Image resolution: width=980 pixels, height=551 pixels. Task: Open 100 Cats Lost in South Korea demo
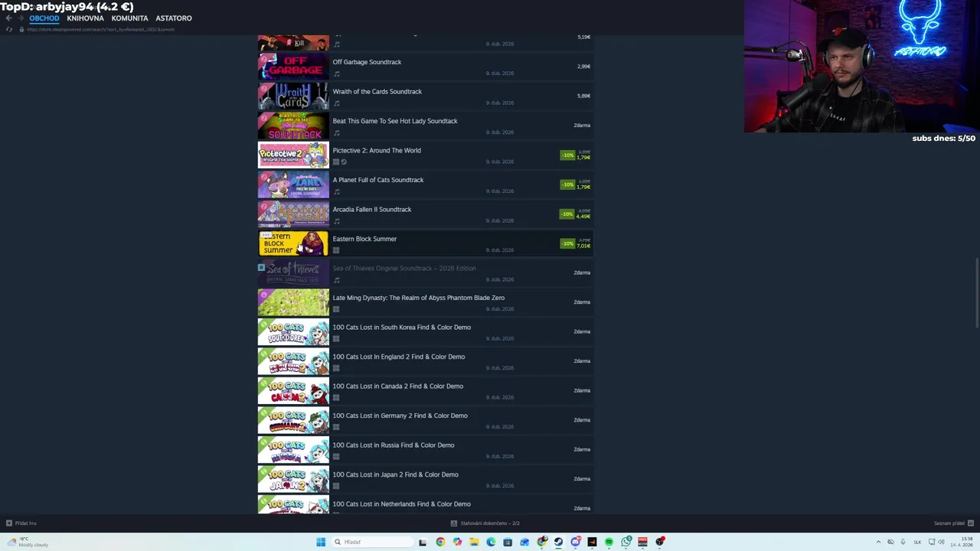pyautogui.click(x=402, y=328)
